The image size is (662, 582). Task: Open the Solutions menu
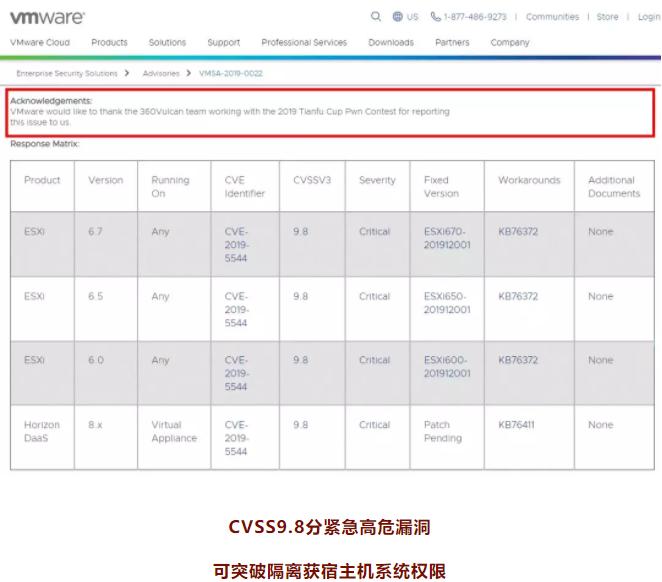pos(167,42)
